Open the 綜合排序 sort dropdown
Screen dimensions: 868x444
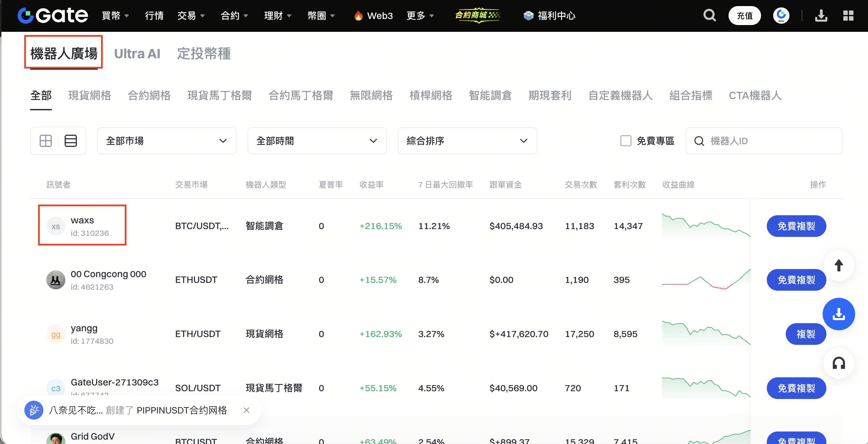pos(467,141)
